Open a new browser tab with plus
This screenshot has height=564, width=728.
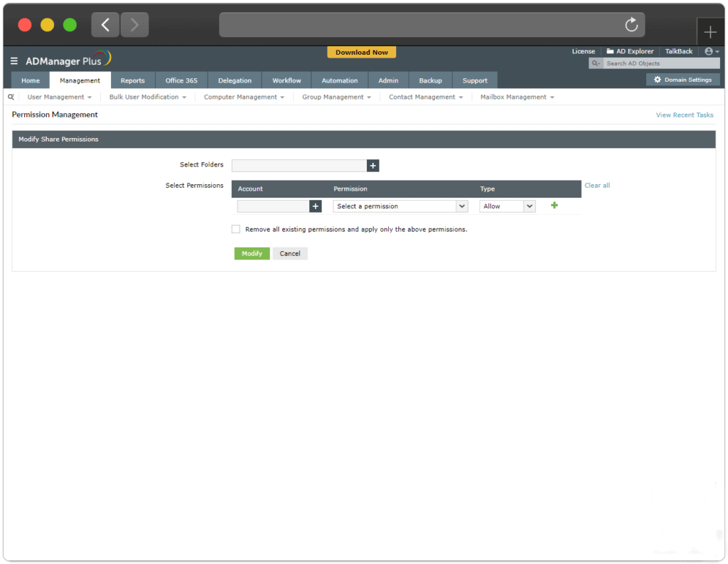click(x=710, y=32)
